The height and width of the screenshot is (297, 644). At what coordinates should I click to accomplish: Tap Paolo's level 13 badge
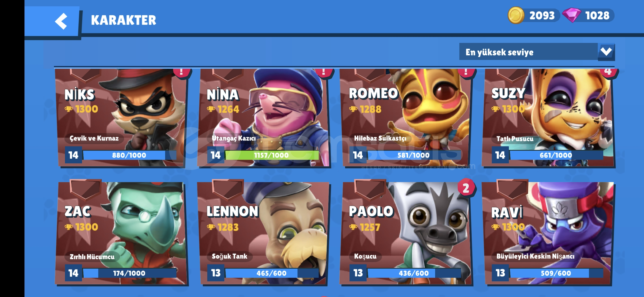(x=358, y=273)
